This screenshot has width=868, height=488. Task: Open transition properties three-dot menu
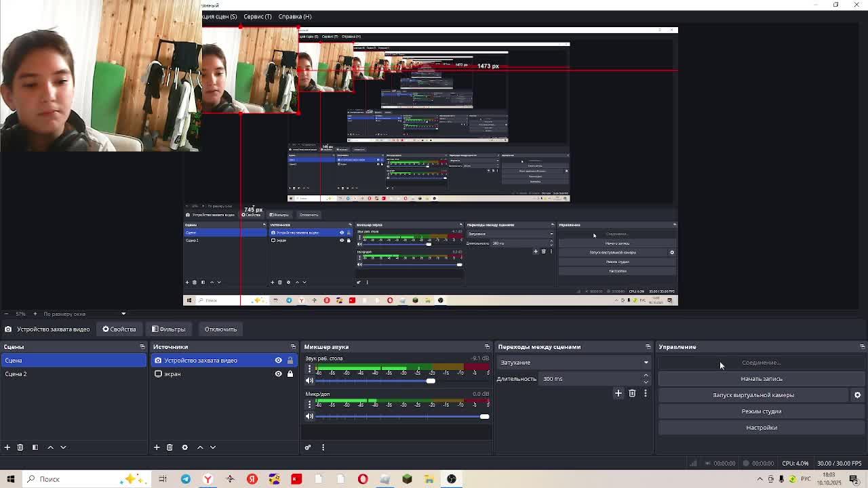646,393
